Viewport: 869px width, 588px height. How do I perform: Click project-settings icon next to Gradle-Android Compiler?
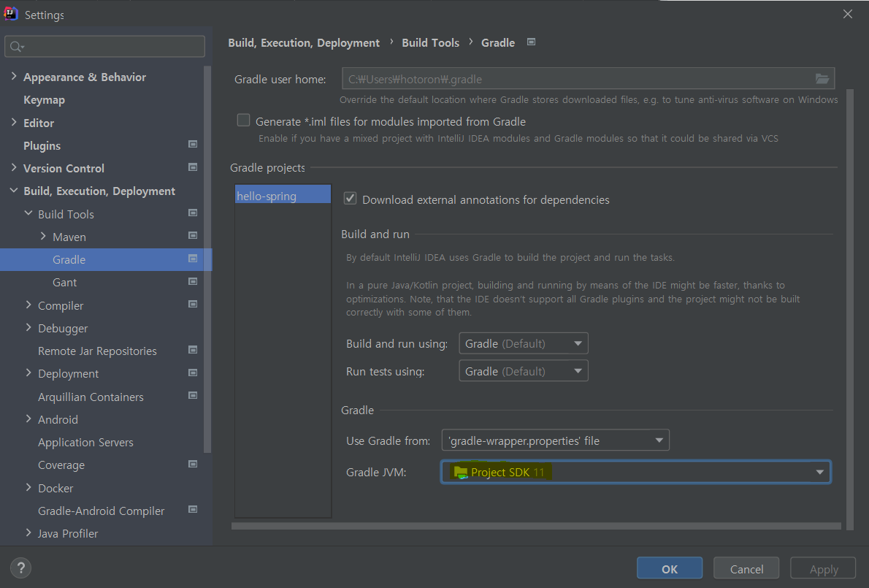[x=193, y=510]
